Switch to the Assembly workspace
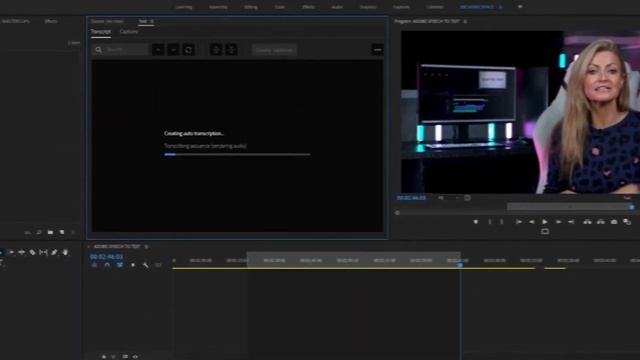The image size is (640, 360). (x=218, y=7)
